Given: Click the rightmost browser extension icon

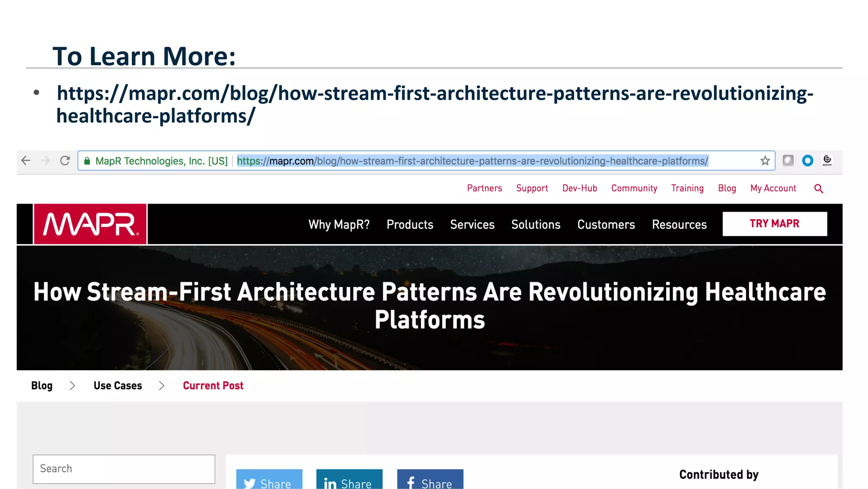Looking at the screenshot, I should pos(827,160).
